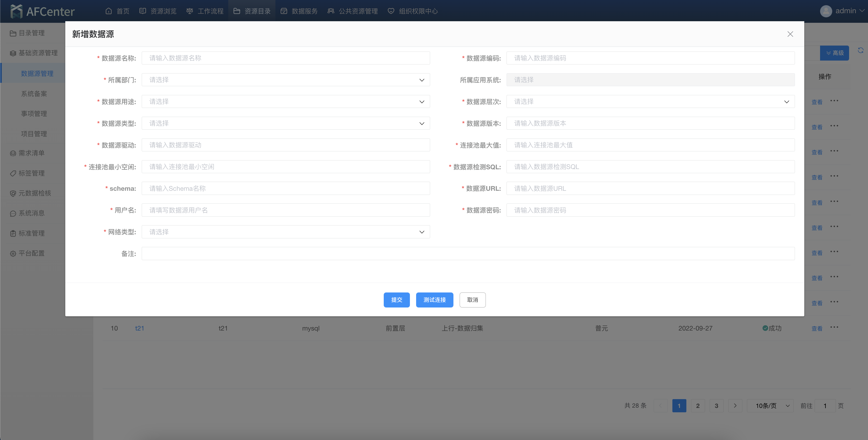Click the 资源浏览 book icon
Viewport: 868px width, 440px height.
(143, 11)
